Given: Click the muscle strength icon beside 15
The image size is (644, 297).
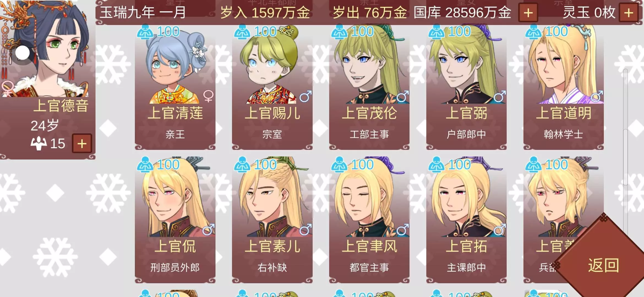Looking at the screenshot, I should 39,143.
